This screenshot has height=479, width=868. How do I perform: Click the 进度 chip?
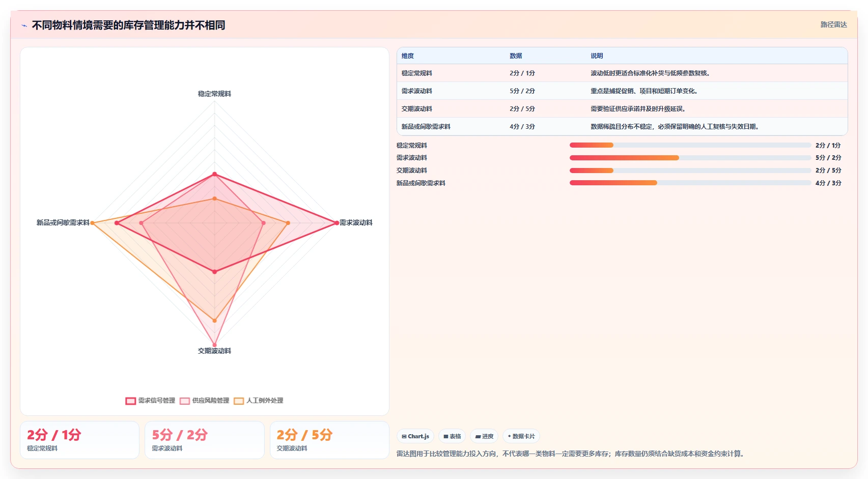pyautogui.click(x=484, y=436)
